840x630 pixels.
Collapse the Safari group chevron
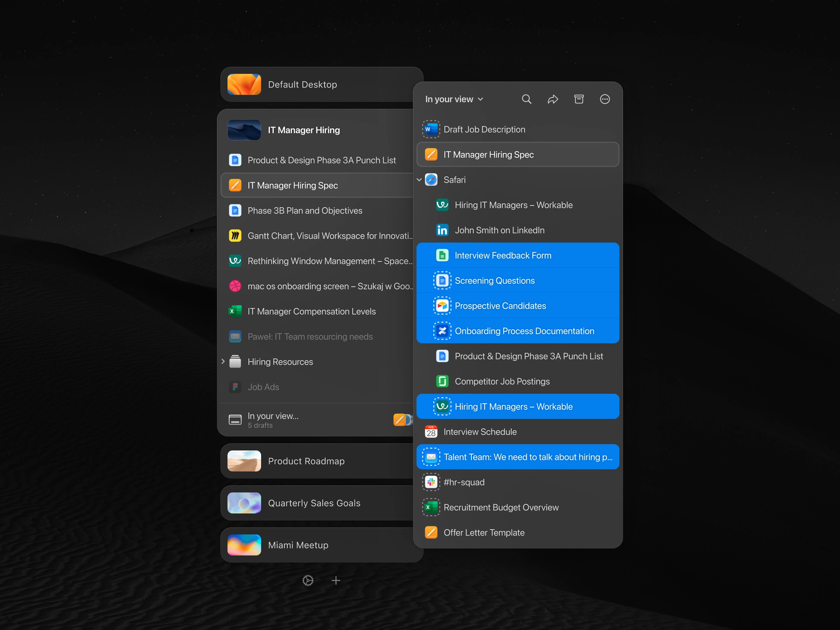pyautogui.click(x=419, y=180)
